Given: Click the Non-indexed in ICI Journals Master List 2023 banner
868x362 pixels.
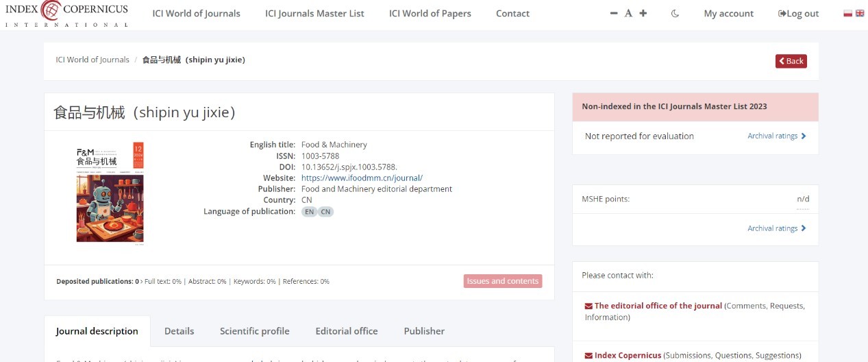Looking at the screenshot, I should click(695, 107).
